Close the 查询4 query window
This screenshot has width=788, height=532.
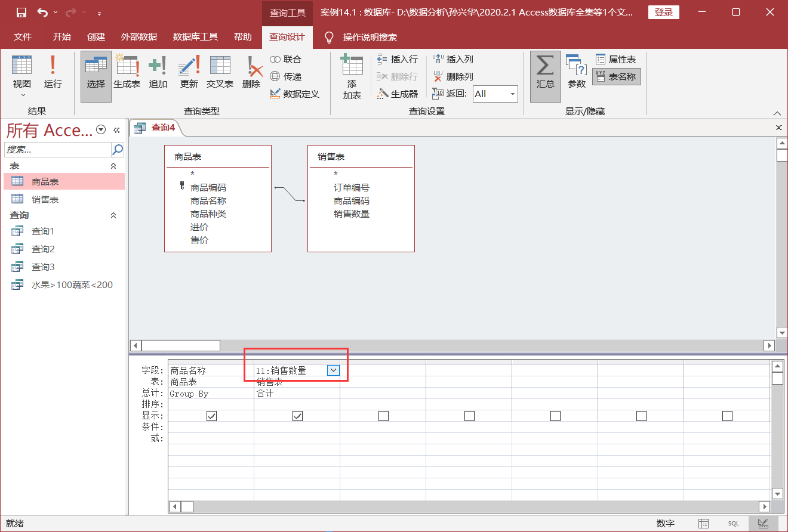[x=778, y=128]
